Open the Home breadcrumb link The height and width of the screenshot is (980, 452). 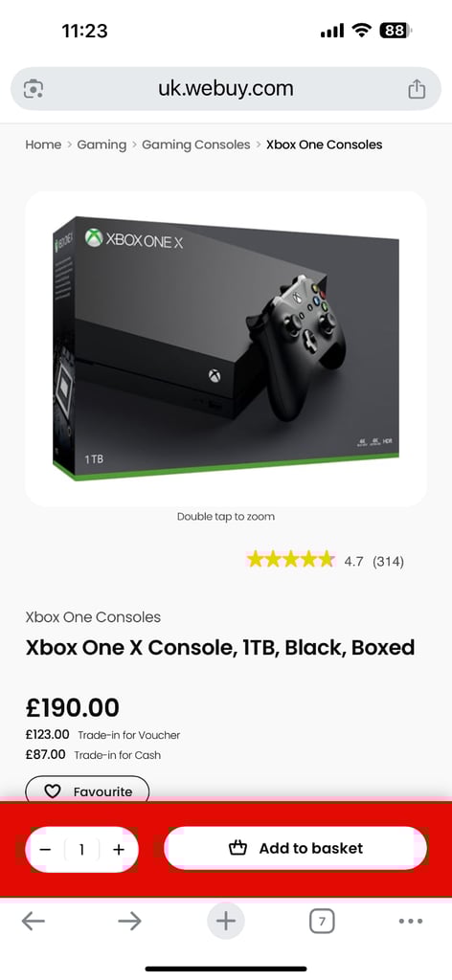[x=43, y=145]
